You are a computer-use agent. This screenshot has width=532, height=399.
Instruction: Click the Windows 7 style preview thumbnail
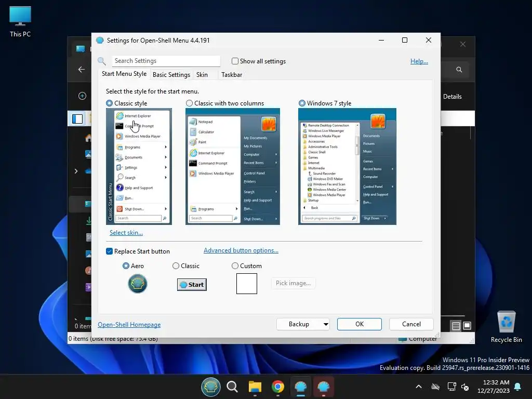[x=347, y=166]
